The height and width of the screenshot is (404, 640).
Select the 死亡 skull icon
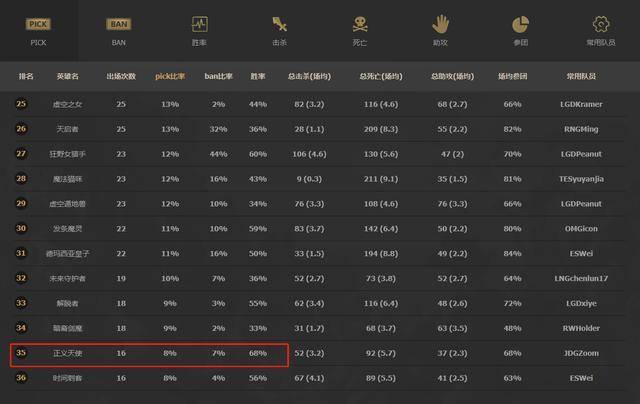pyautogui.click(x=359, y=23)
